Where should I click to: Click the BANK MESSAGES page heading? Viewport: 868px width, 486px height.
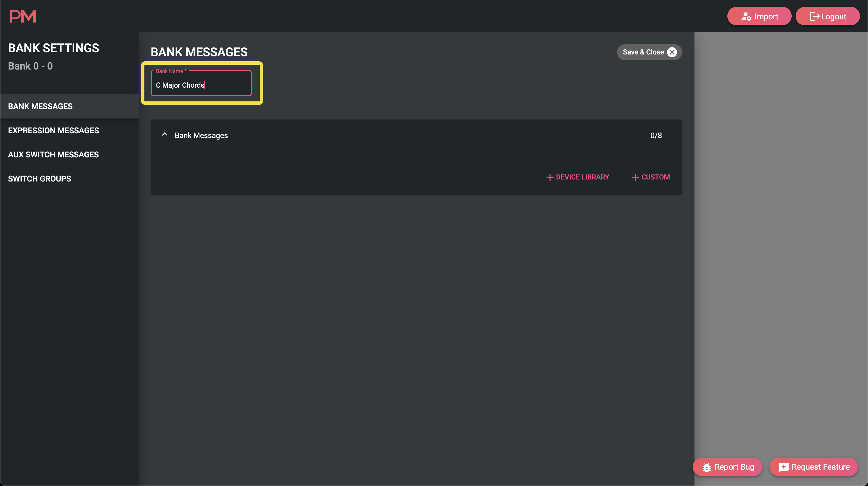coord(199,52)
